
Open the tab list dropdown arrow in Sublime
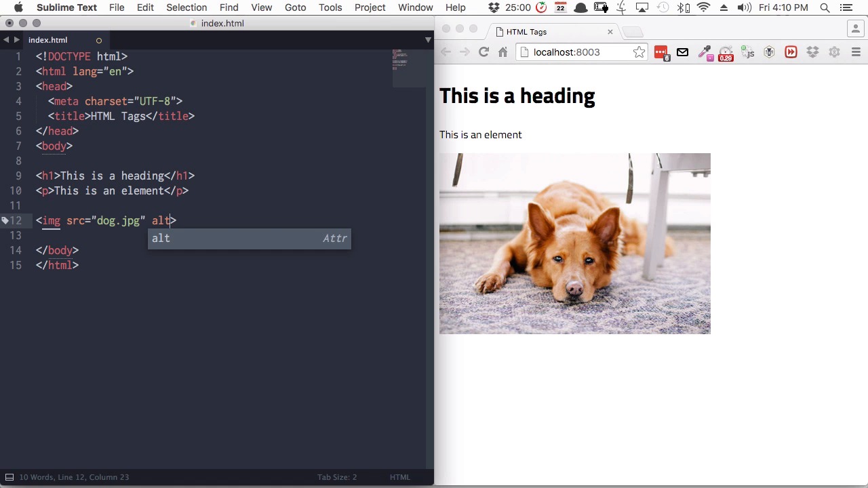click(428, 40)
